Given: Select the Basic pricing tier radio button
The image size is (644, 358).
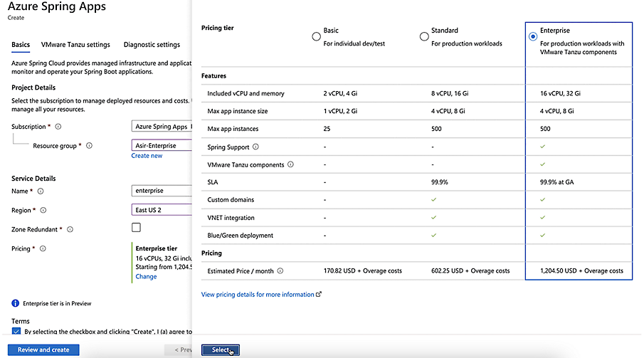Looking at the screenshot, I should [317, 36].
